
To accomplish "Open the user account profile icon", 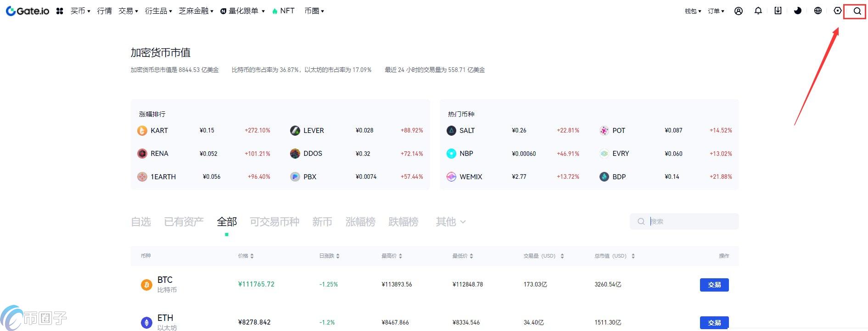I will [x=739, y=11].
